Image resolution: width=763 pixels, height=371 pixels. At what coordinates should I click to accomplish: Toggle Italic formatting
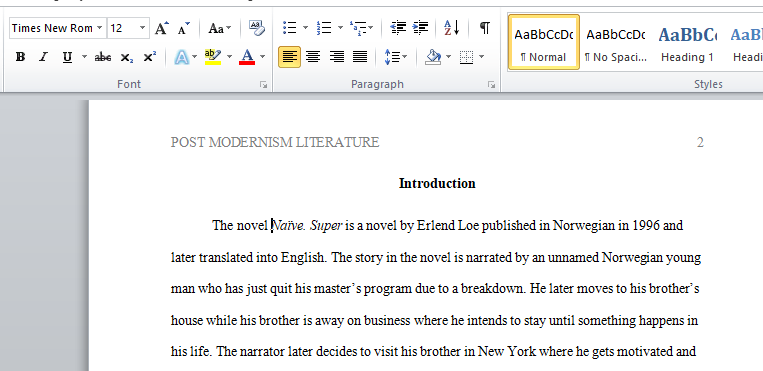click(x=43, y=57)
